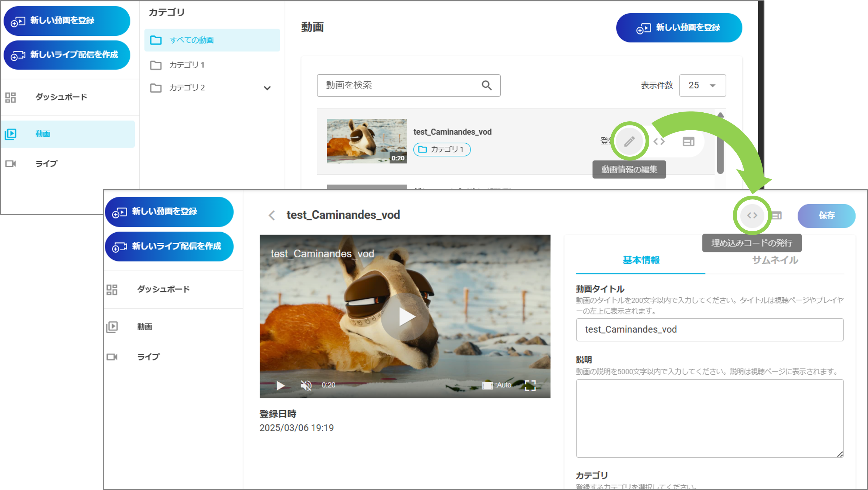
Task: Click the page icon beside the 保存 button
Action: 777,215
